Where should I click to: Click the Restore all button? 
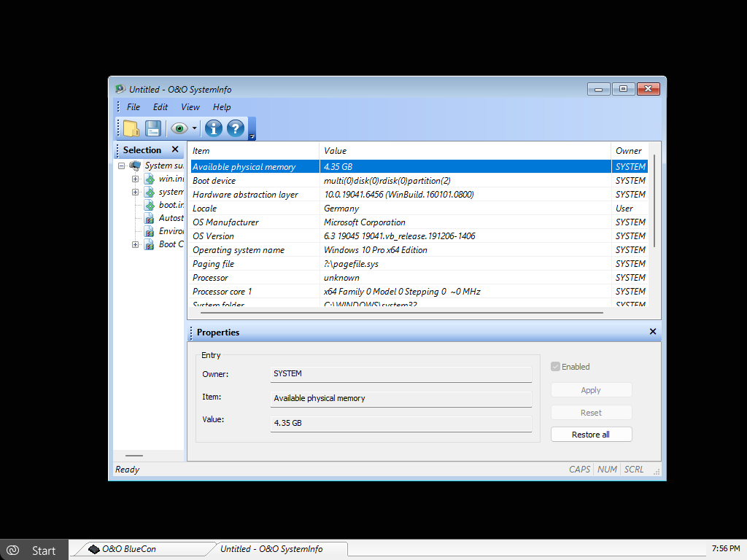[591, 435]
